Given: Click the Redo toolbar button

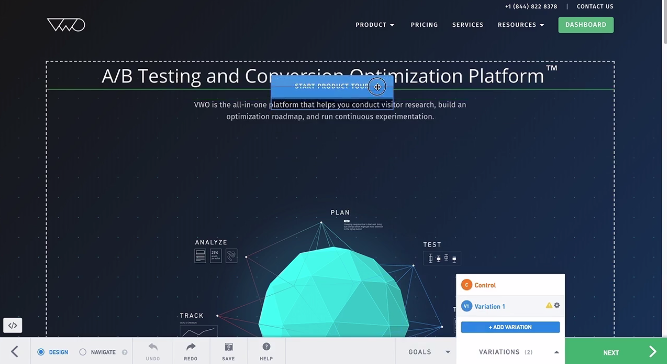Looking at the screenshot, I should click(x=191, y=352).
